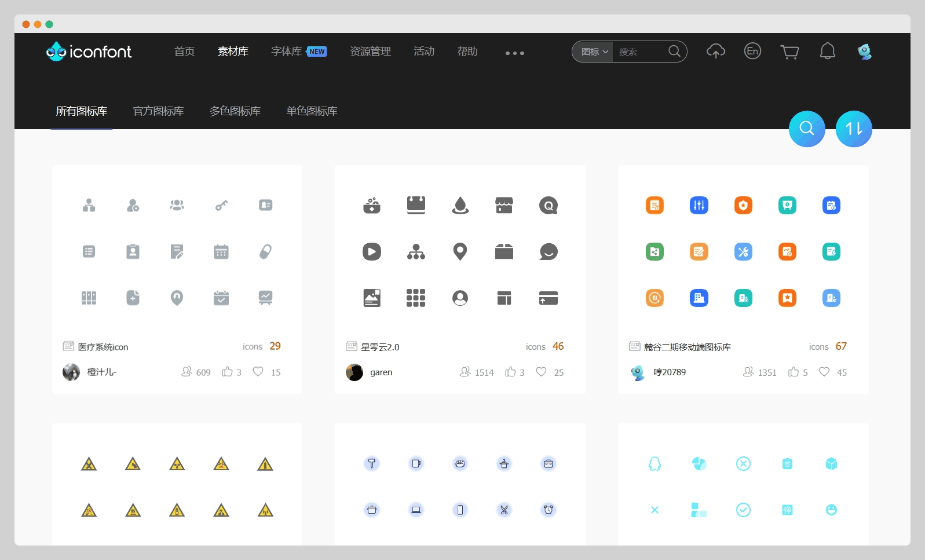The image size is (925, 560).
Task: Open the 素材库 navigation menu
Action: coord(233,52)
